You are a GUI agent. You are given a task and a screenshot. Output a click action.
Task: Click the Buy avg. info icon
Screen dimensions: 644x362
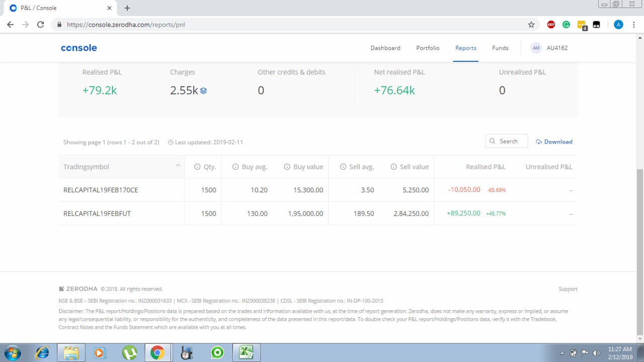pos(235,167)
